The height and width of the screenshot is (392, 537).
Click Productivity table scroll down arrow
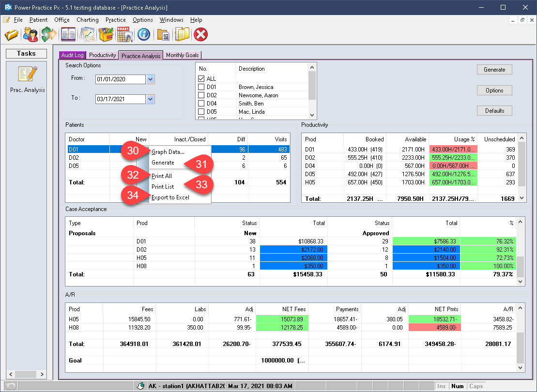[x=522, y=198]
